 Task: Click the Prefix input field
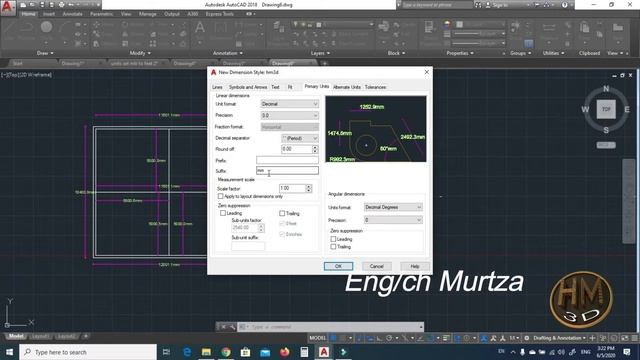287,160
